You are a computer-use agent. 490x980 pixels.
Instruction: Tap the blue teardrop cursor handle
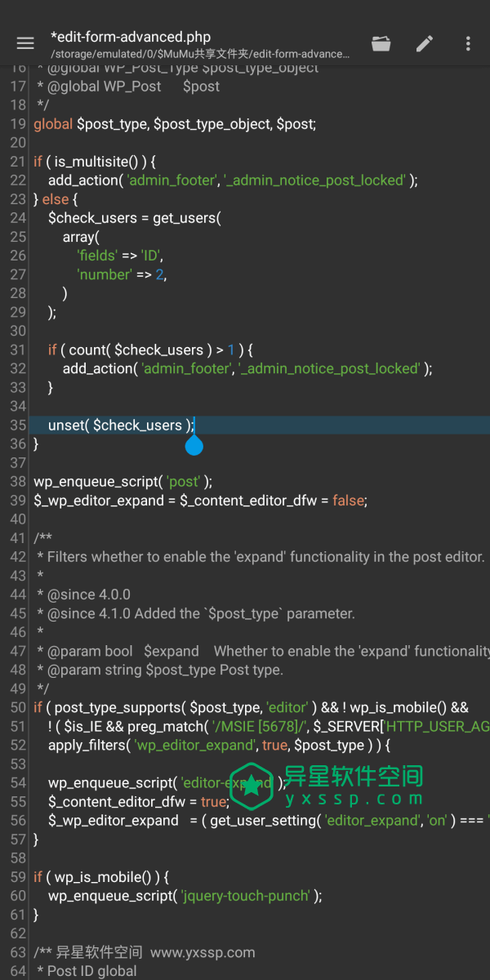pos(194,445)
